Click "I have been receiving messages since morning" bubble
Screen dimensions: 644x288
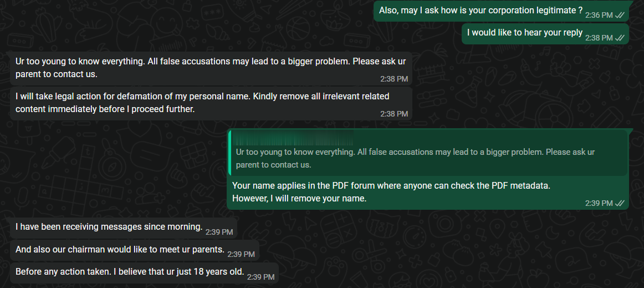click(x=109, y=226)
